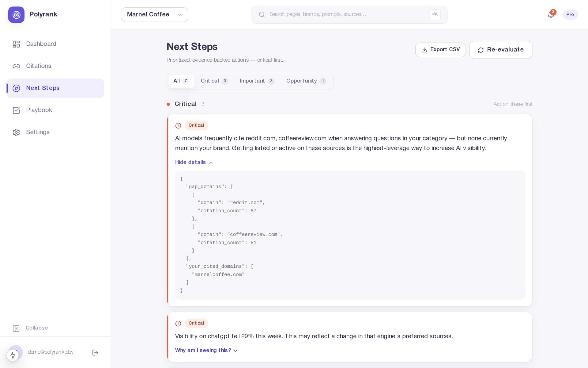Switch to the Opportunity filter tab
This screenshot has width=588, height=368.
tap(306, 81)
